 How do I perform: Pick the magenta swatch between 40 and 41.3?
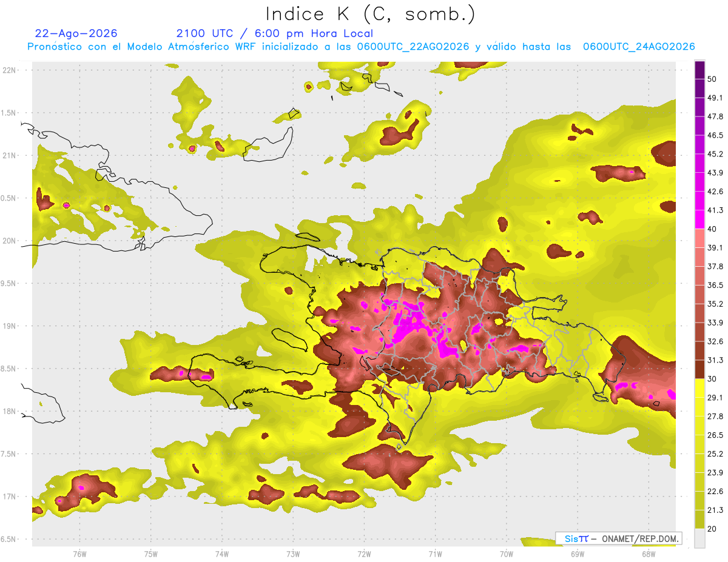coord(699,219)
